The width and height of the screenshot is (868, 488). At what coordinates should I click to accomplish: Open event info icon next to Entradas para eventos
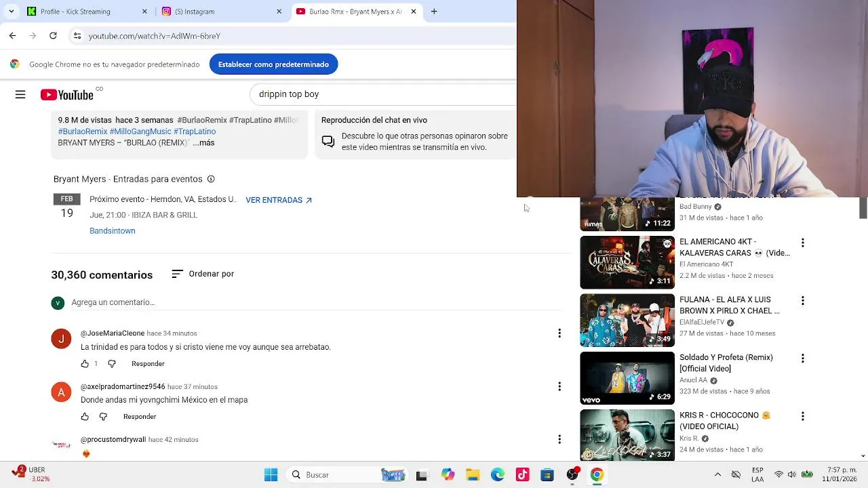211,179
